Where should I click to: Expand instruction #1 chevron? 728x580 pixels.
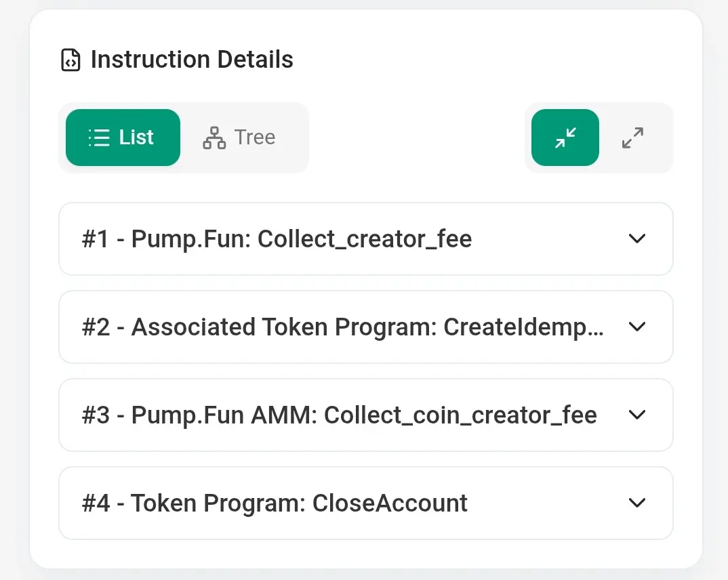[x=636, y=239]
